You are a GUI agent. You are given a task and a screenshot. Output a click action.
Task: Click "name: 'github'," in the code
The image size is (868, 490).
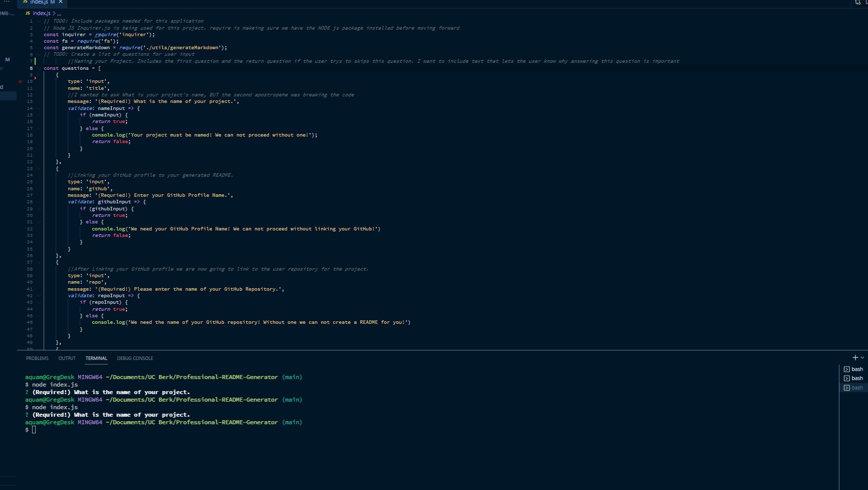pyautogui.click(x=90, y=189)
